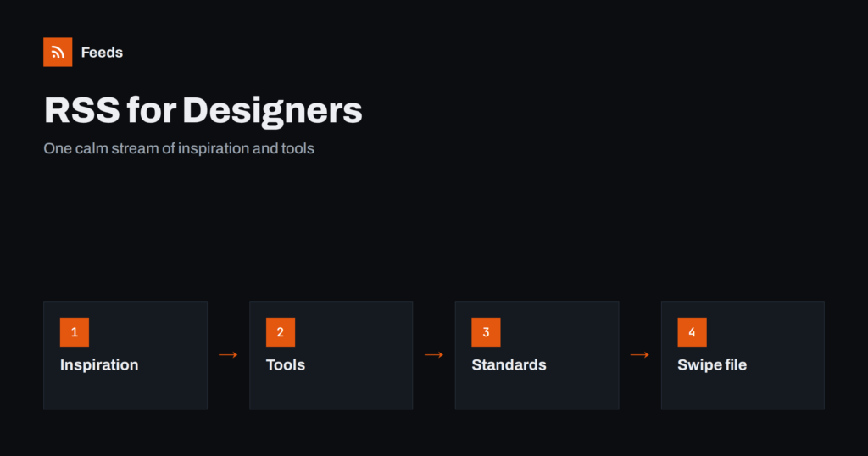
Task: Click the orange number 3 badge
Action: point(486,332)
